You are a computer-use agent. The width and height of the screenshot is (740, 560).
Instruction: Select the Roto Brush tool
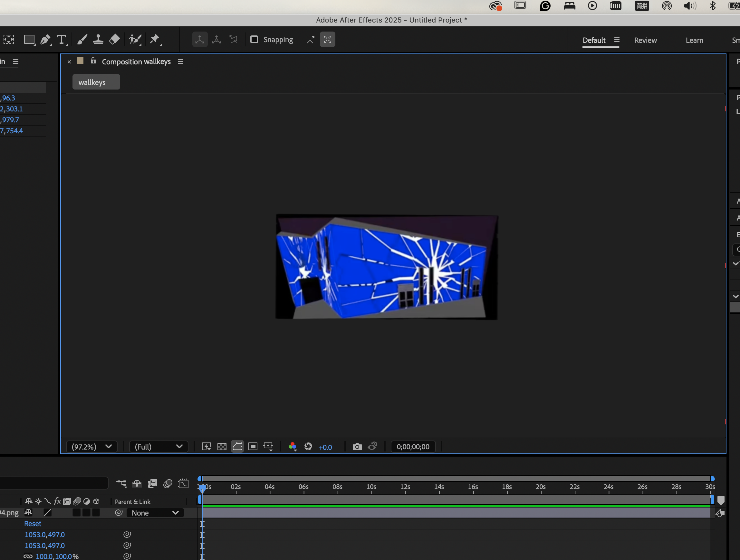135,40
